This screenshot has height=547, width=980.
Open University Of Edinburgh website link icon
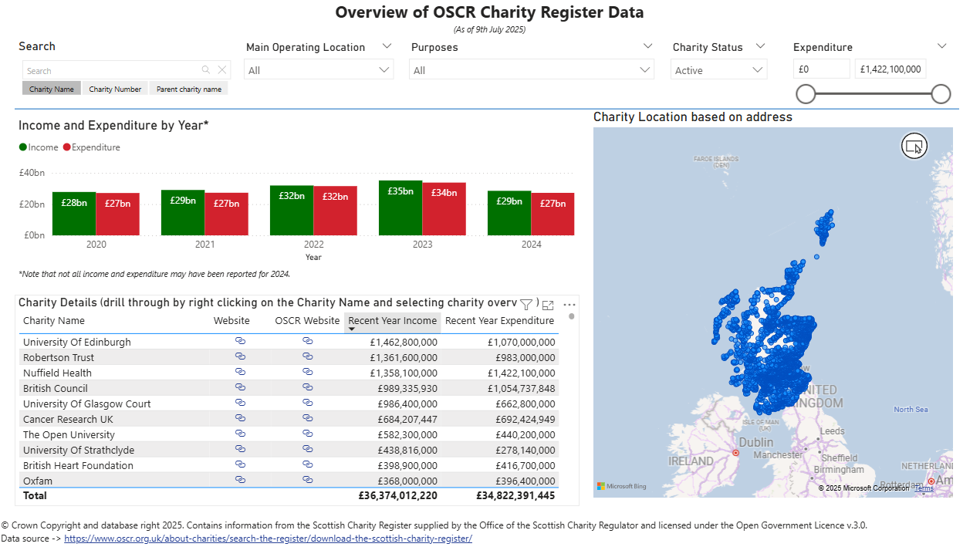(x=240, y=340)
